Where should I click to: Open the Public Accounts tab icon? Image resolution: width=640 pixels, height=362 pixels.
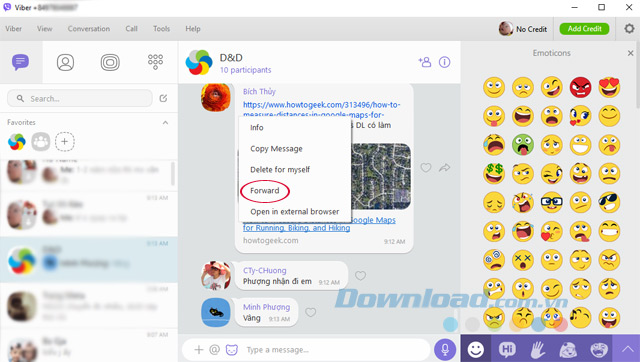coord(110,62)
